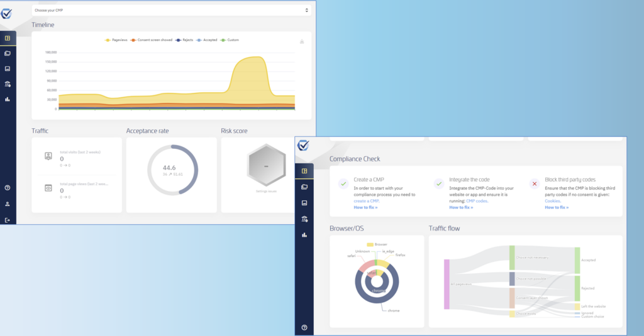Click How to fix under Block third party codes
The height and width of the screenshot is (336, 644).
tap(557, 208)
